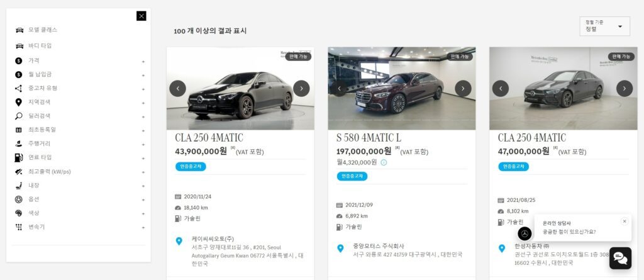Close the filter sidebar panel
This screenshot has width=644, height=280.
[x=142, y=16]
